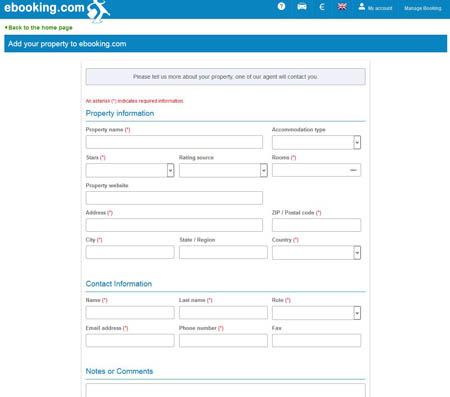Screen dimensions: 450x397
Task: Expand the Accommodation type dropdown
Action: [x=316, y=142]
